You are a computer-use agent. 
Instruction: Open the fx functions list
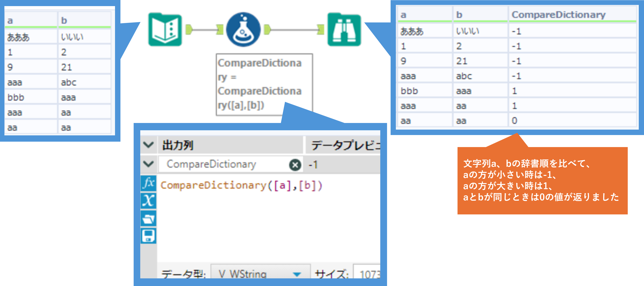click(x=149, y=183)
